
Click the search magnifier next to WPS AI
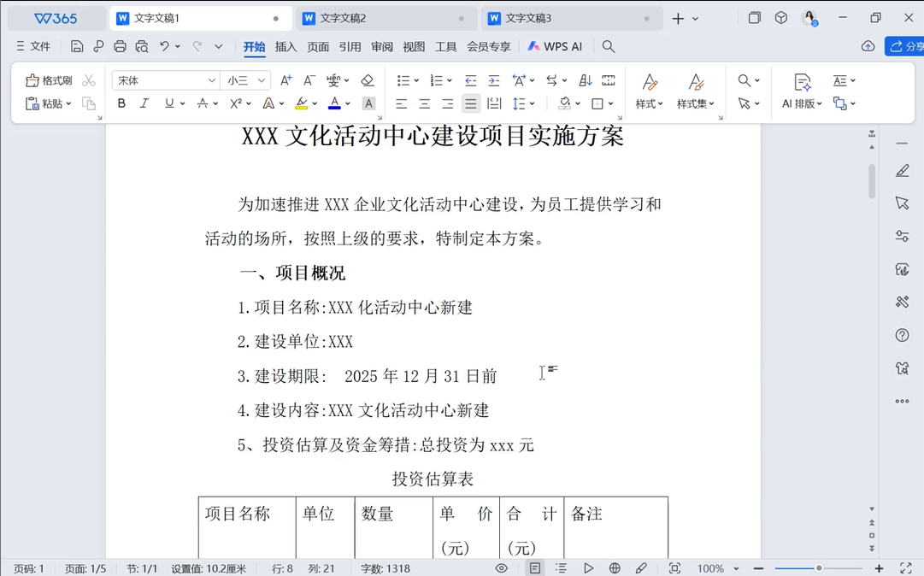[609, 46]
